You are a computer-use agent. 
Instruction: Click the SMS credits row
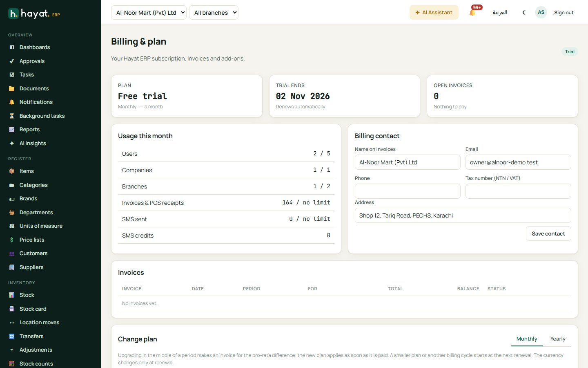(x=226, y=236)
